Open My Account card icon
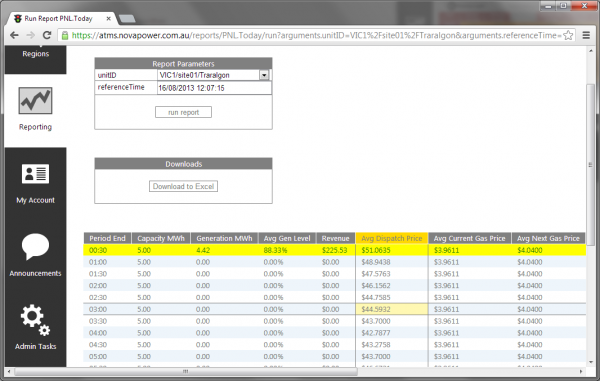 [35, 174]
